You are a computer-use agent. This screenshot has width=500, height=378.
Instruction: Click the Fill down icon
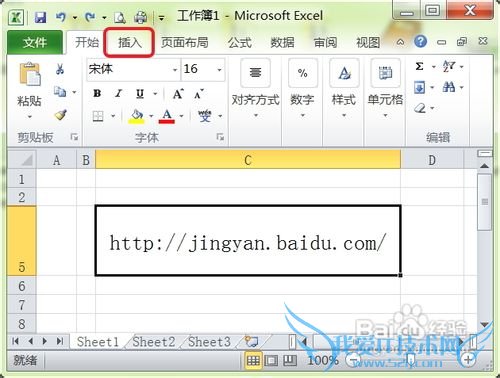pos(419,88)
